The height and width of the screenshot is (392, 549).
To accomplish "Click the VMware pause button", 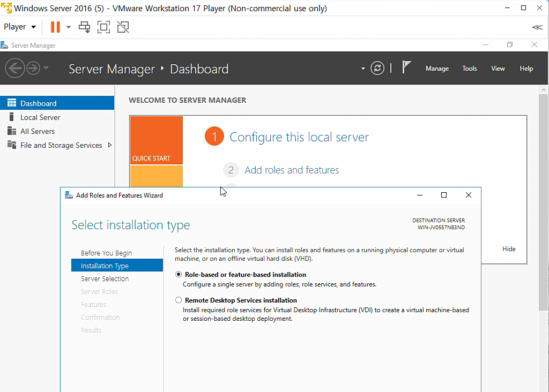I will point(55,27).
